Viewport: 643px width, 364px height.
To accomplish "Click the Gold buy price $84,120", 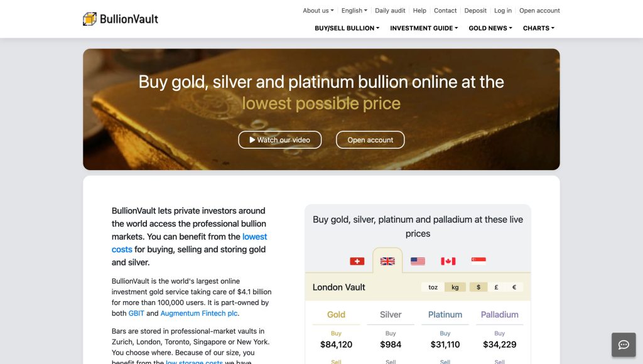I will pos(336,345).
